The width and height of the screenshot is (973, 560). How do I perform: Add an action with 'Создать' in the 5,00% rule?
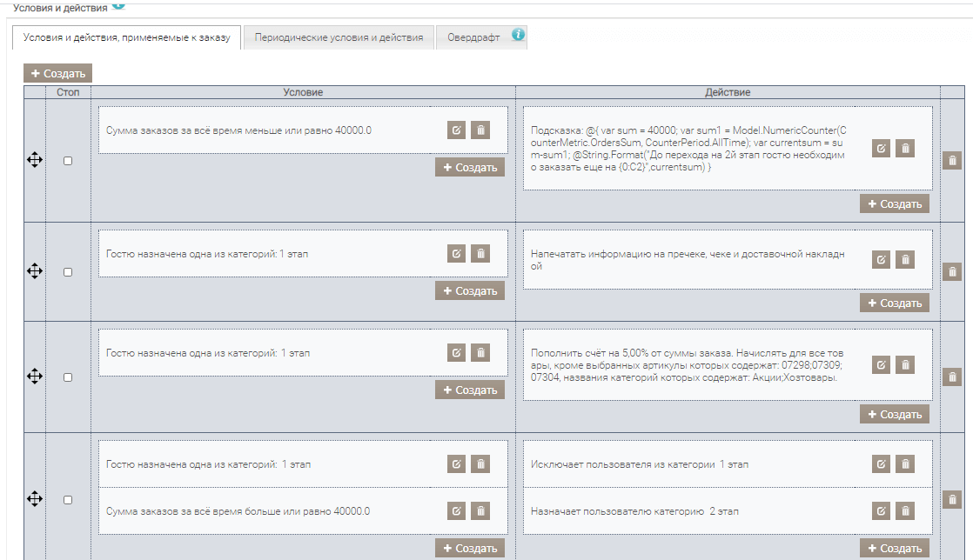click(x=894, y=415)
